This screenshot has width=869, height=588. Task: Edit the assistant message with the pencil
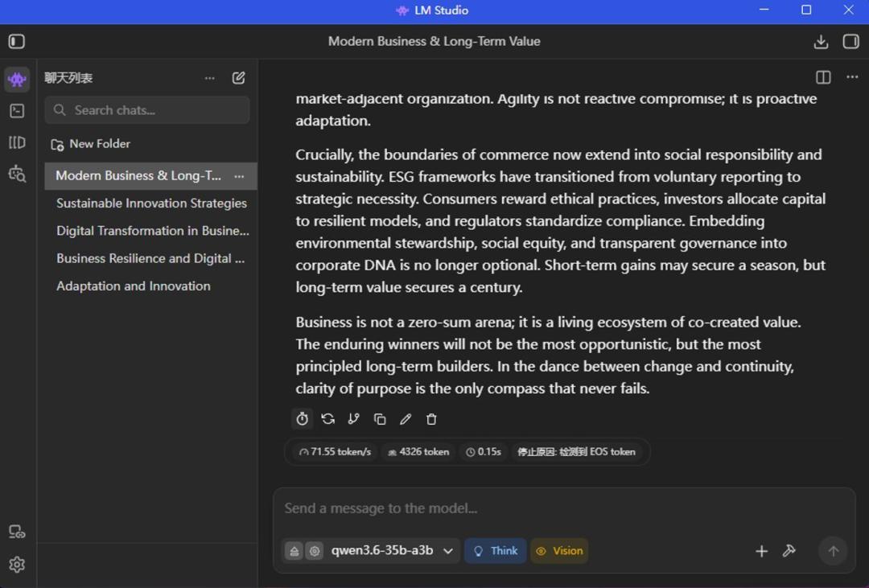pos(406,419)
